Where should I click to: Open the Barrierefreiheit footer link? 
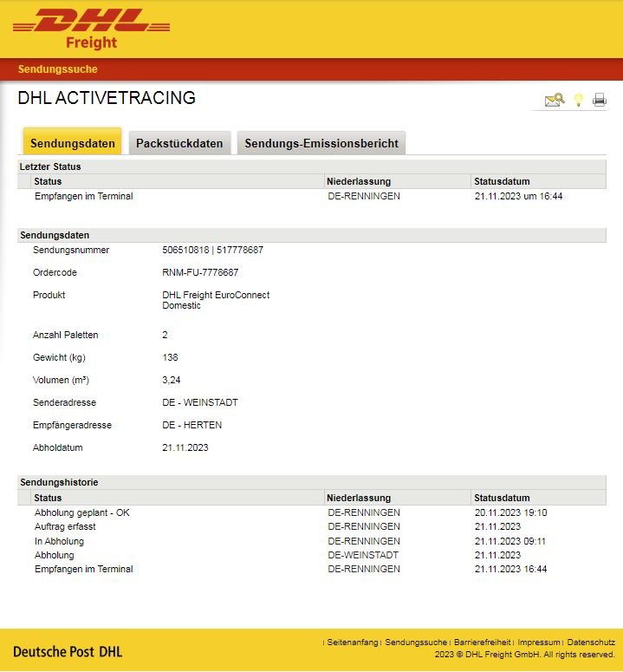coord(482,642)
